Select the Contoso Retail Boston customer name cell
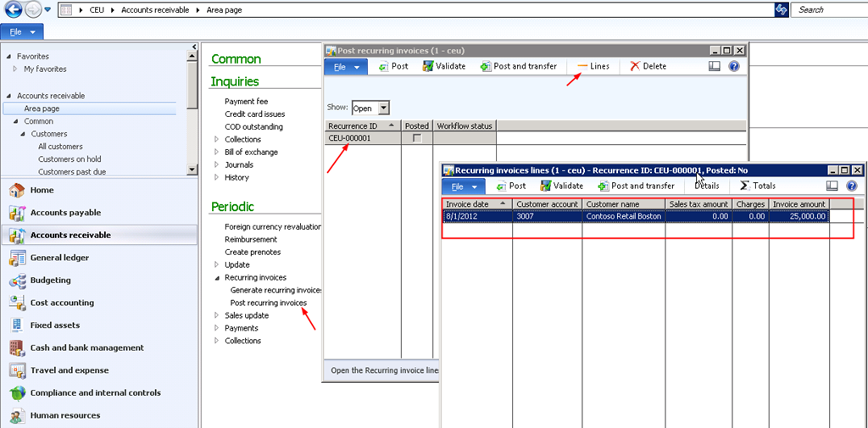Viewport: 868px width, 428px height. click(623, 216)
